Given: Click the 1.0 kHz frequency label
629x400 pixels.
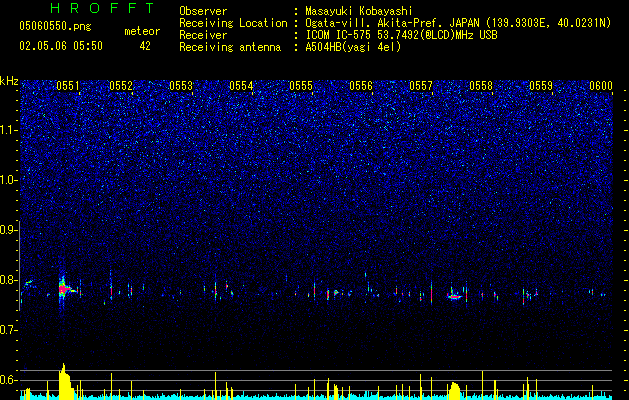Looking at the screenshot, I should [9, 180].
